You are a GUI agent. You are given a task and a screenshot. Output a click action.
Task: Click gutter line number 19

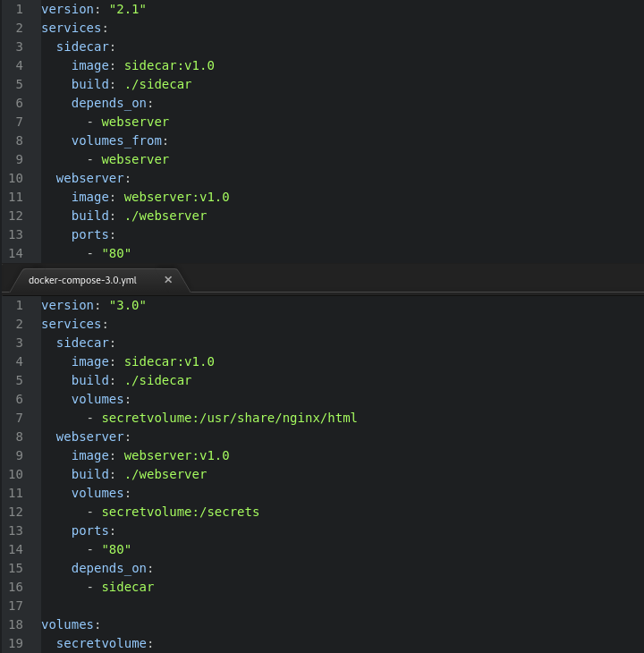click(x=16, y=643)
